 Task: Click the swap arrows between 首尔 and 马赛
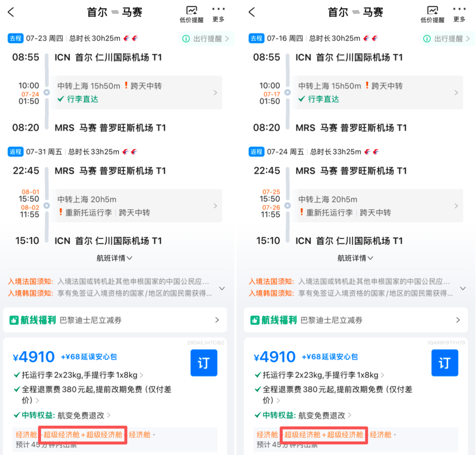[114, 12]
